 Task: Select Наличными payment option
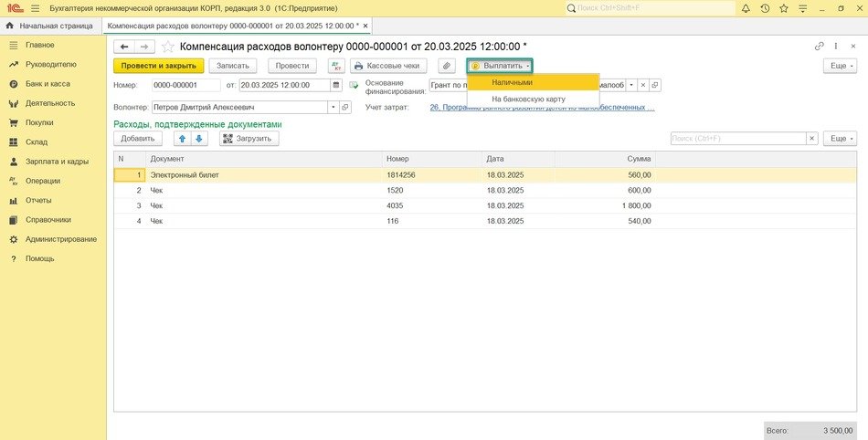click(512, 82)
